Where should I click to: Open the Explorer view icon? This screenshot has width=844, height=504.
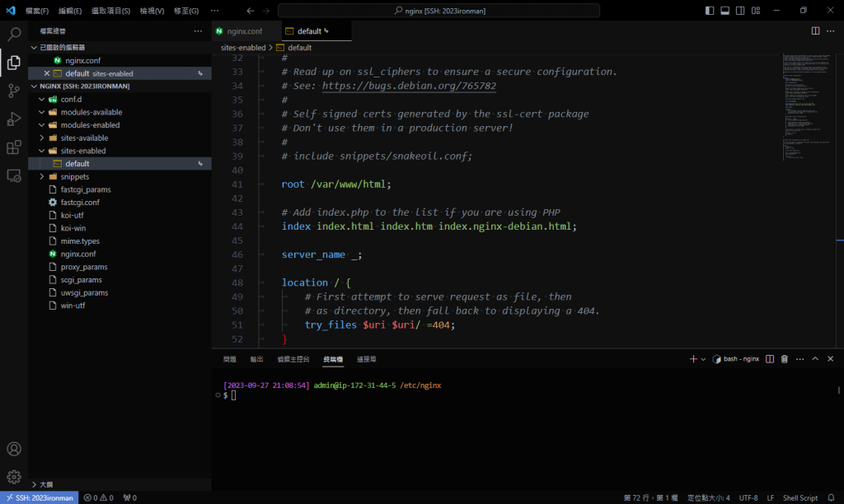coord(14,63)
